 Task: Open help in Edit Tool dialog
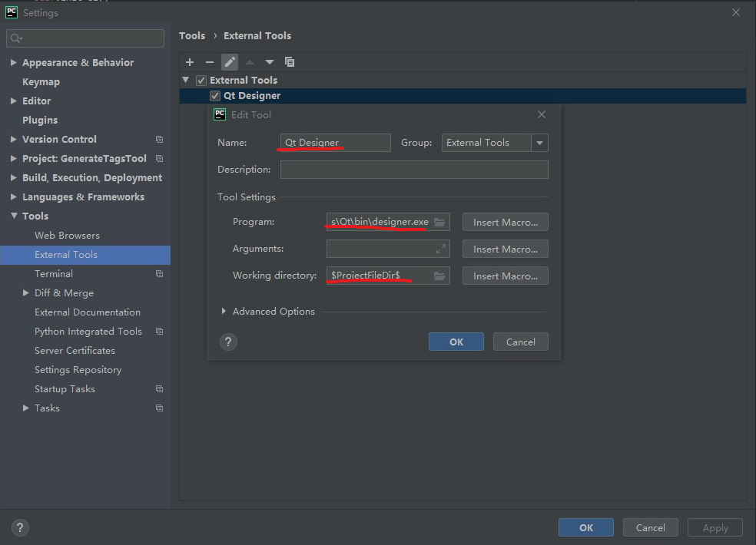(228, 342)
